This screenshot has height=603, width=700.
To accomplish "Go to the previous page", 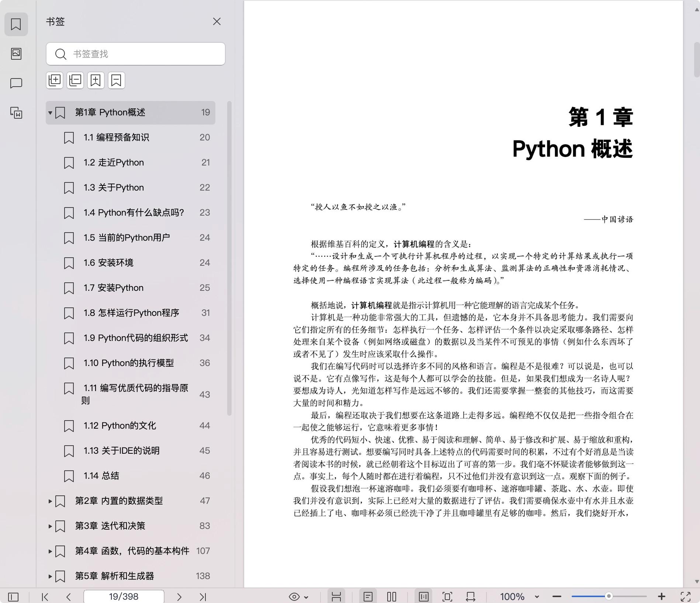I will pyautogui.click(x=68, y=597).
